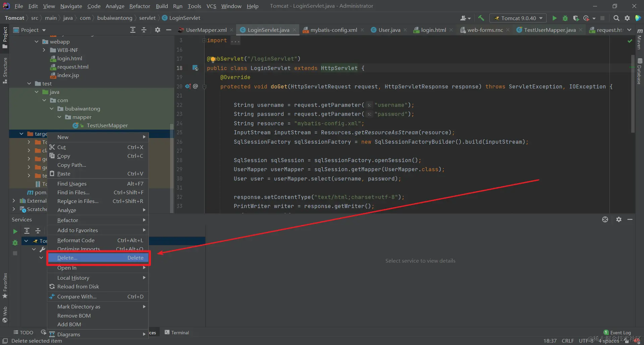Choose Reload from Disk
Screen dimensions: 644x345
pyautogui.click(x=98, y=287)
